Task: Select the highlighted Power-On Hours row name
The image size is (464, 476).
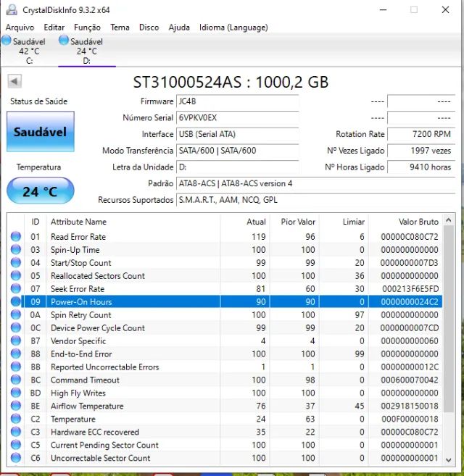Action: point(81,302)
